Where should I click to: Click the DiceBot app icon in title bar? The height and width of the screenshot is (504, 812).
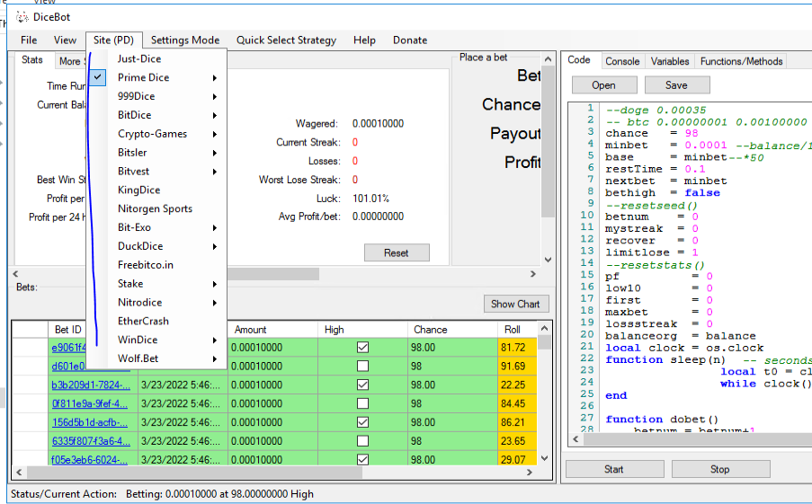pos(22,16)
